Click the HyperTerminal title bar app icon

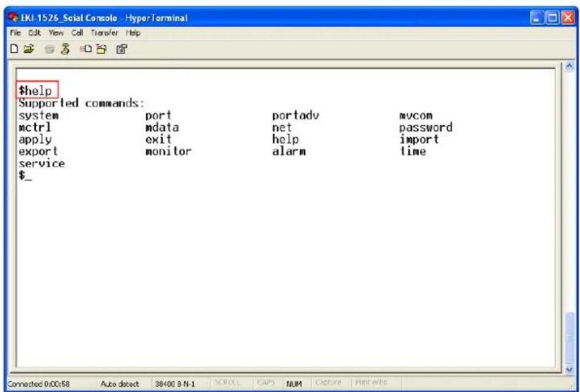click(x=13, y=18)
